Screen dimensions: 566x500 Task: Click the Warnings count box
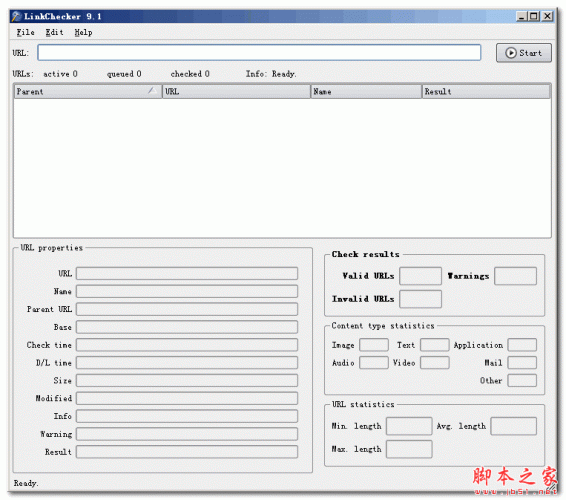pos(515,276)
